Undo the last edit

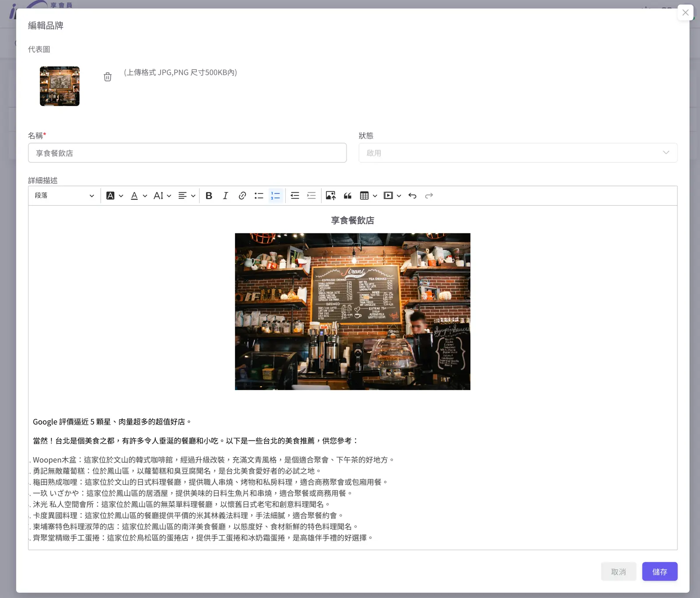(x=412, y=196)
